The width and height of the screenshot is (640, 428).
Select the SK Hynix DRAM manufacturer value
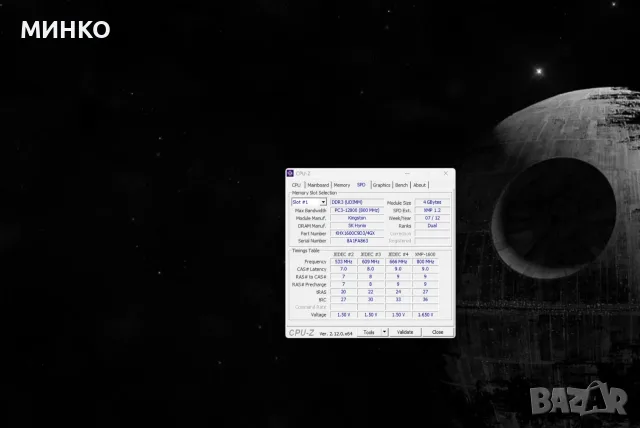[x=357, y=226]
